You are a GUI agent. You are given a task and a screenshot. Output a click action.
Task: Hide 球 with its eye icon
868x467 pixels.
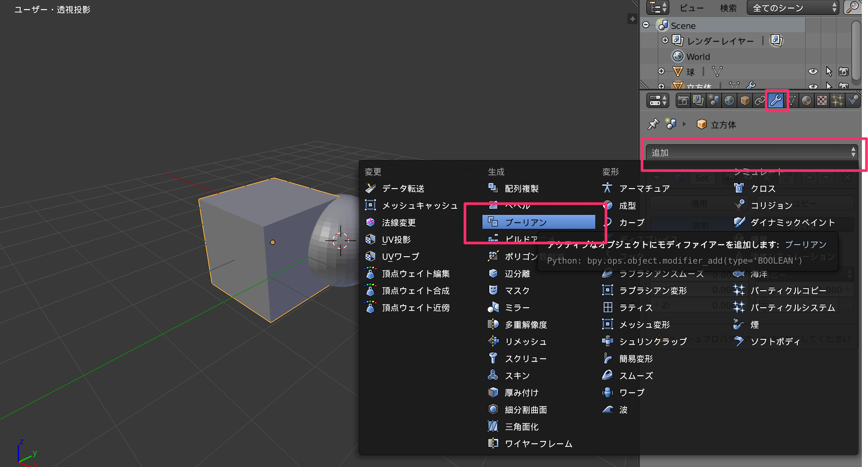813,71
